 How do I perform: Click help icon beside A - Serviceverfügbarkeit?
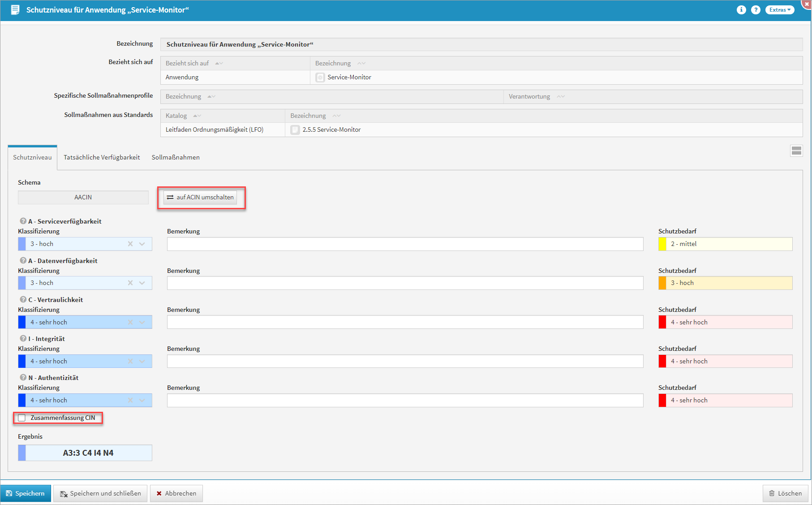23,221
